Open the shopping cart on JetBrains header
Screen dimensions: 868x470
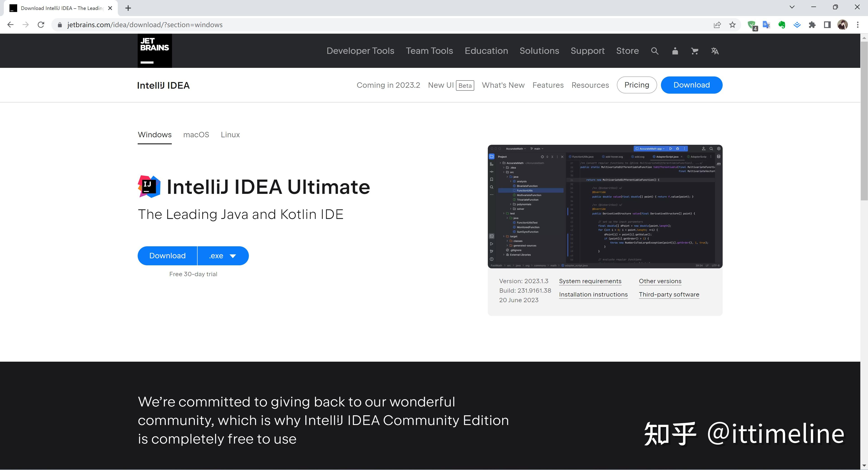click(x=694, y=51)
